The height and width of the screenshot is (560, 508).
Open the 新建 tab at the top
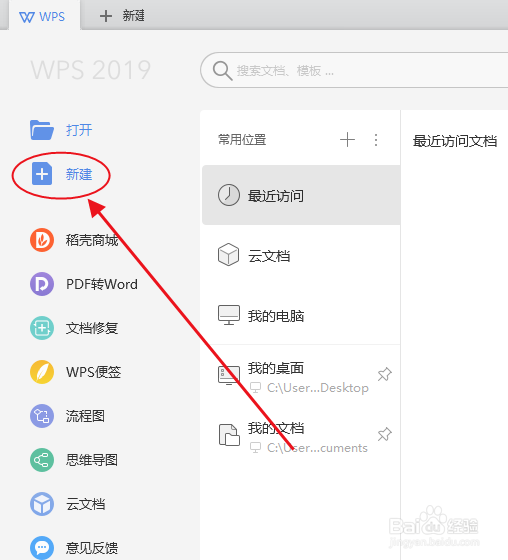click(122, 16)
